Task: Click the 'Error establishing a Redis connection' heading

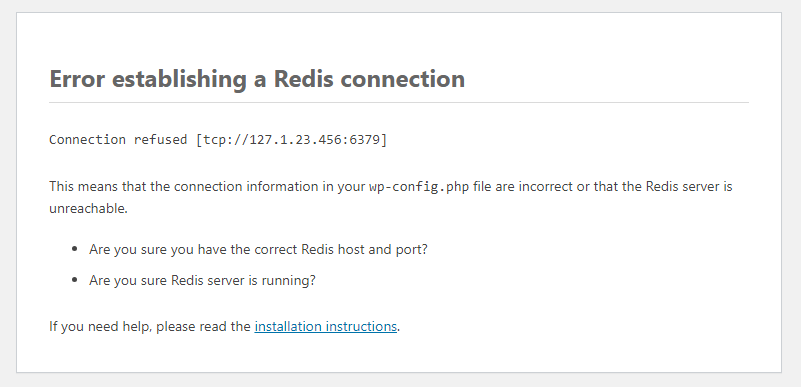Action: (x=257, y=79)
